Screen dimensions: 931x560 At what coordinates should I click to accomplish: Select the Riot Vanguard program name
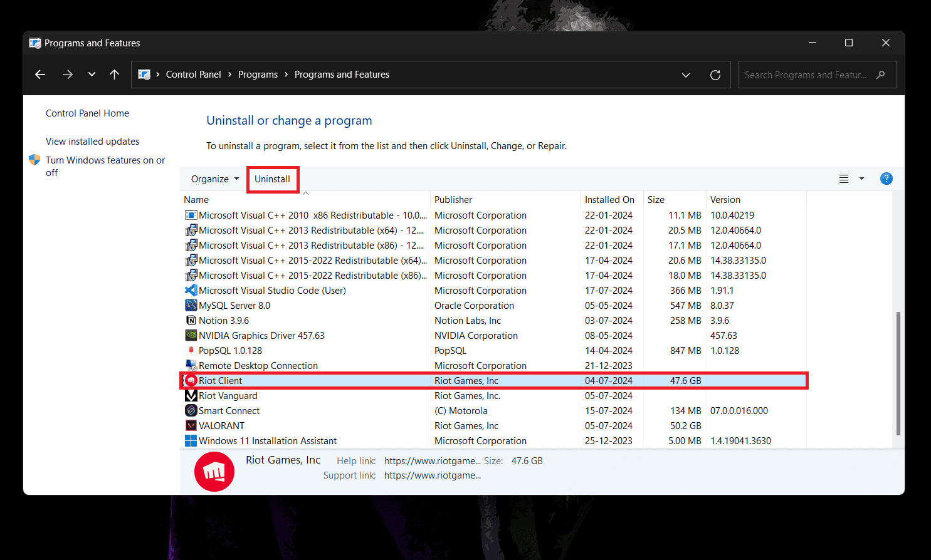tap(228, 396)
